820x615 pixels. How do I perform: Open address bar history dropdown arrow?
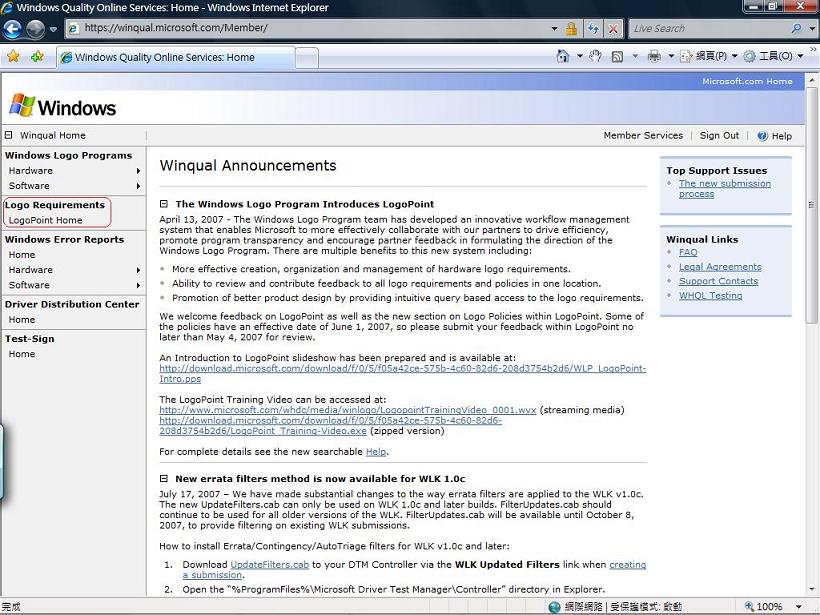pos(554,29)
